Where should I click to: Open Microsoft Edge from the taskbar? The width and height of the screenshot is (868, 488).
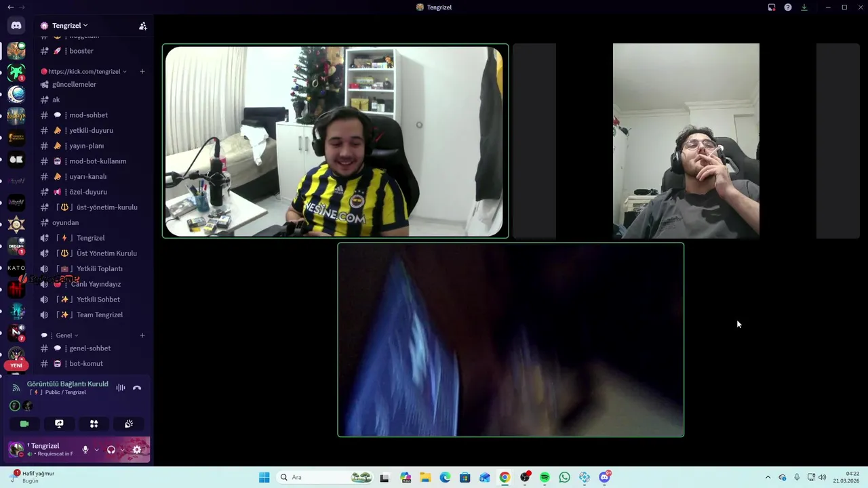pos(445,477)
